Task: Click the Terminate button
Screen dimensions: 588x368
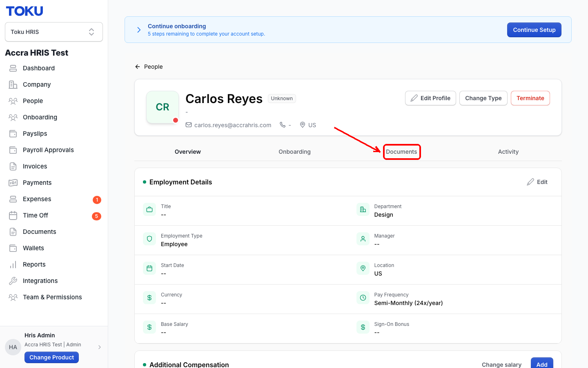Action: (x=530, y=98)
